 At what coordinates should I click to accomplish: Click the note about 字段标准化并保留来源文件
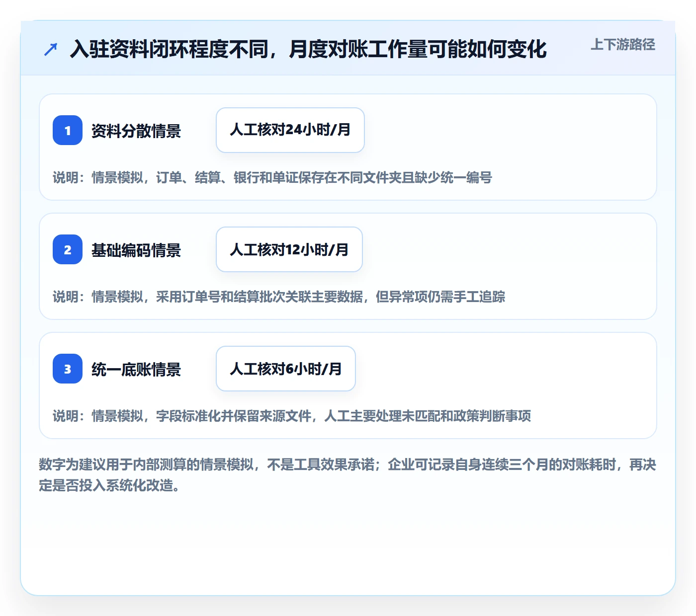(292, 416)
